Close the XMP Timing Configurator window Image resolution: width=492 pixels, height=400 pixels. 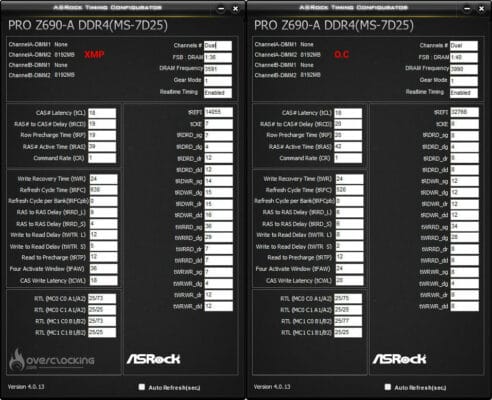click(235, 9)
